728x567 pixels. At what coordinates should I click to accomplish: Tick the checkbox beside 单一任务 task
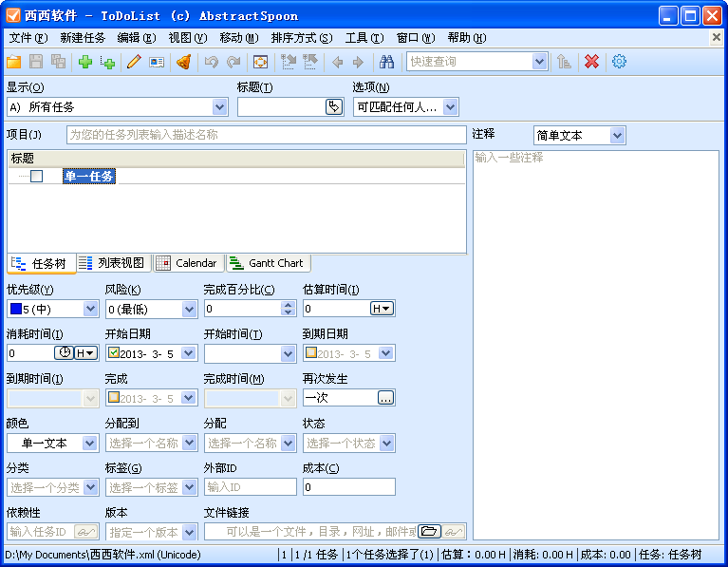click(36, 176)
